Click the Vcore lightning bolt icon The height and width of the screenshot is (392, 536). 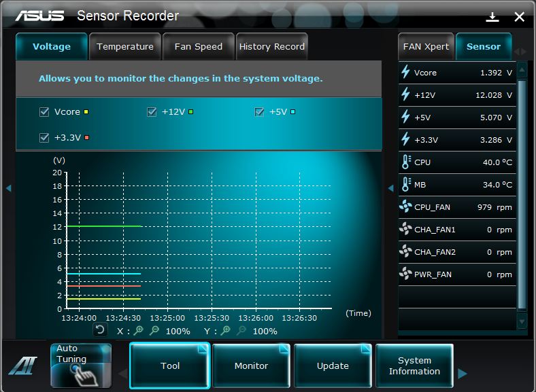(405, 72)
